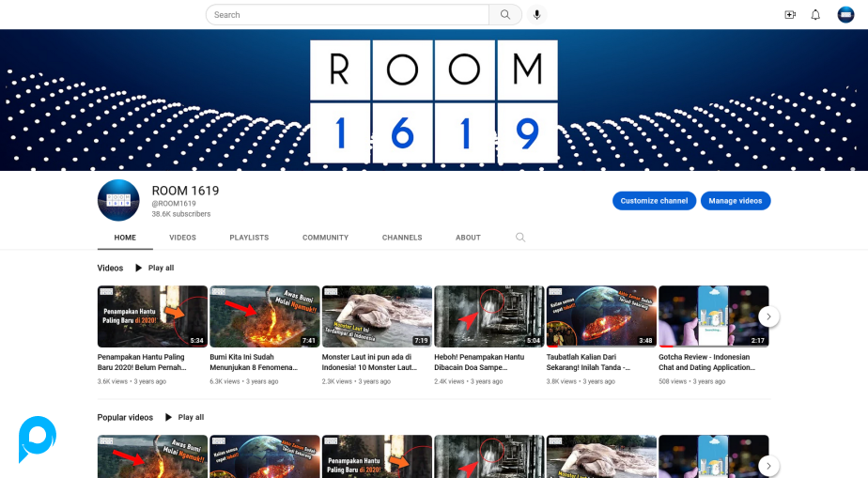Switch to the VIDEOS tab
Image resolution: width=868 pixels, height=478 pixels.
click(182, 238)
